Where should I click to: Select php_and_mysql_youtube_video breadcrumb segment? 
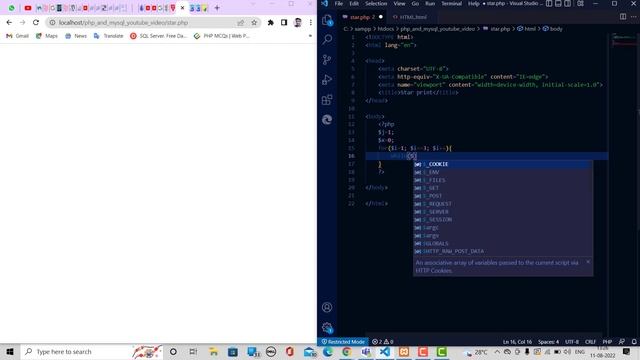pyautogui.click(x=438, y=29)
